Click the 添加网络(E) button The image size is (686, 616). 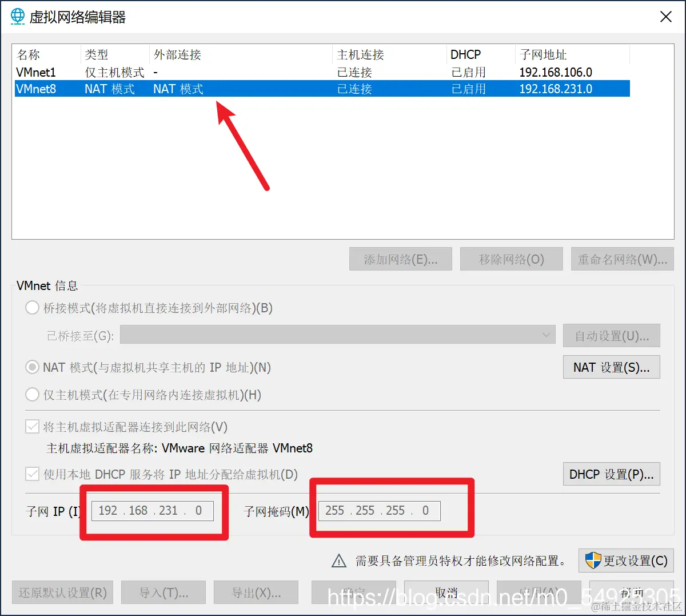[401, 259]
